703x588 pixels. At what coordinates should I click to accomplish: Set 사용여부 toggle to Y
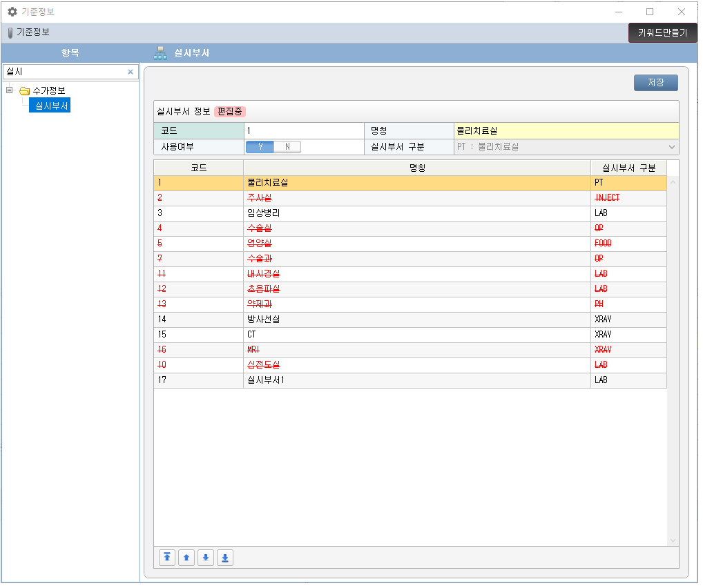tap(260, 146)
